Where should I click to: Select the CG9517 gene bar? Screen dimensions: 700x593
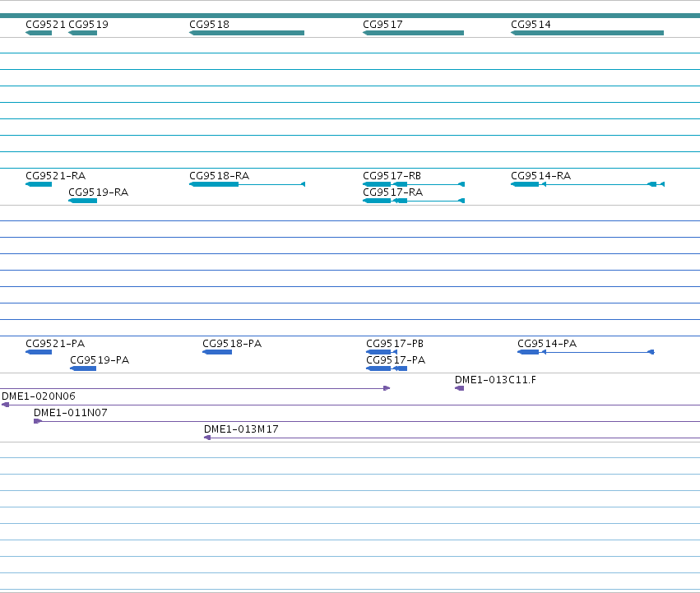coord(414,33)
